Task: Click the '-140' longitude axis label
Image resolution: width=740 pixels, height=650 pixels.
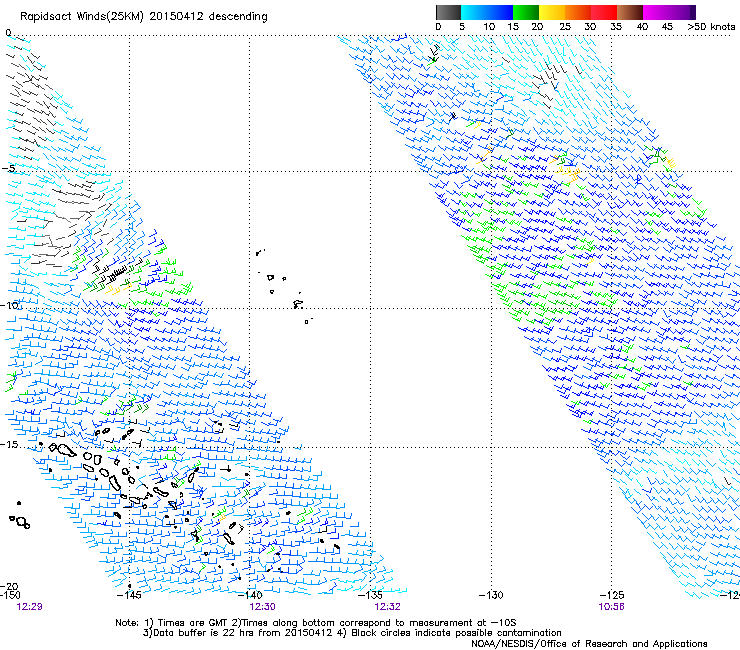Action: coord(250,595)
